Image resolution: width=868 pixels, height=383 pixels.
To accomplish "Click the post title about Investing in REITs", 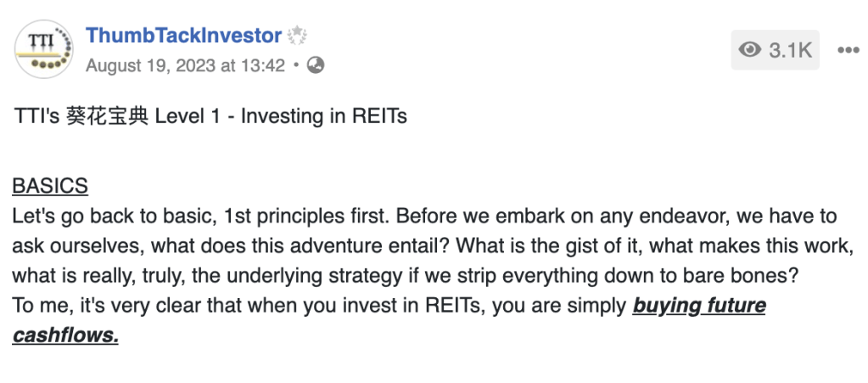I will pos(210,116).
